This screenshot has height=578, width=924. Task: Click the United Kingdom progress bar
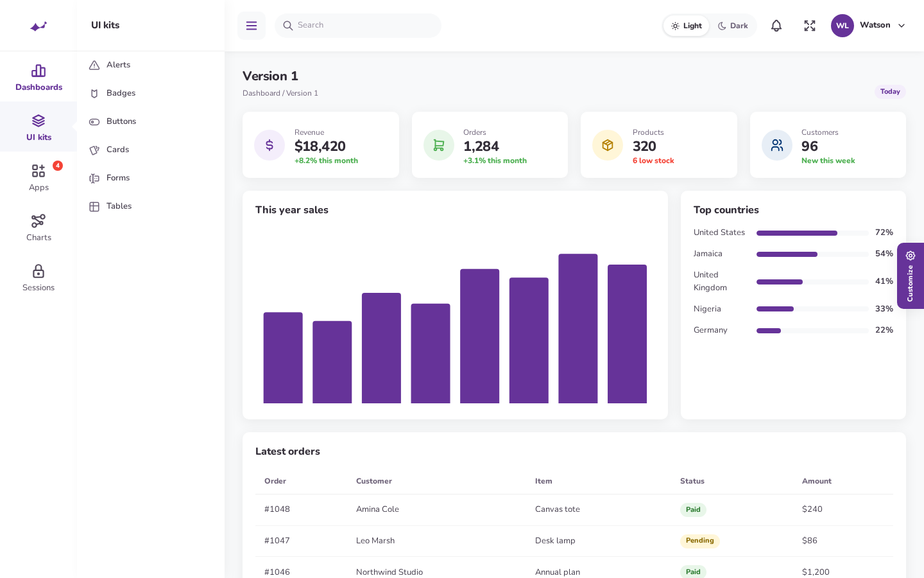812,282
